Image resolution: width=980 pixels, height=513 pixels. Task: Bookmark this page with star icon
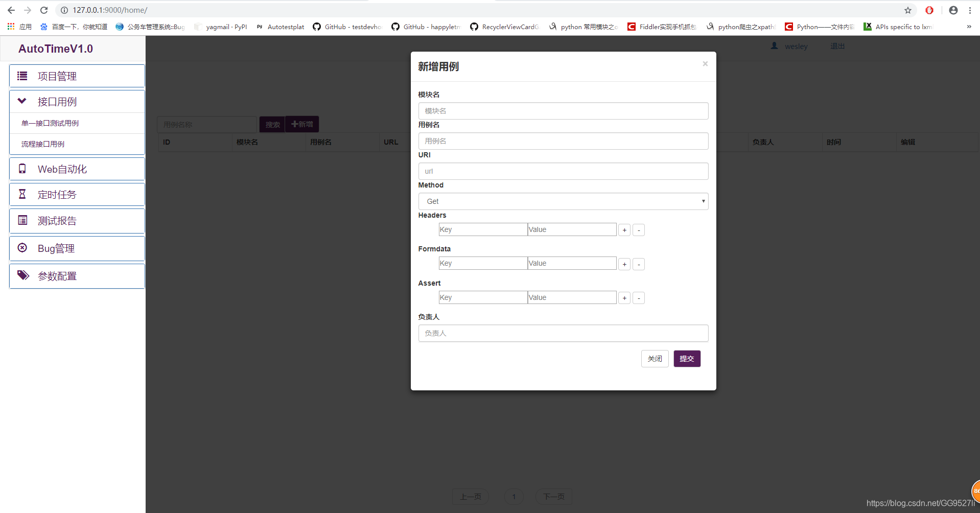[x=908, y=10]
